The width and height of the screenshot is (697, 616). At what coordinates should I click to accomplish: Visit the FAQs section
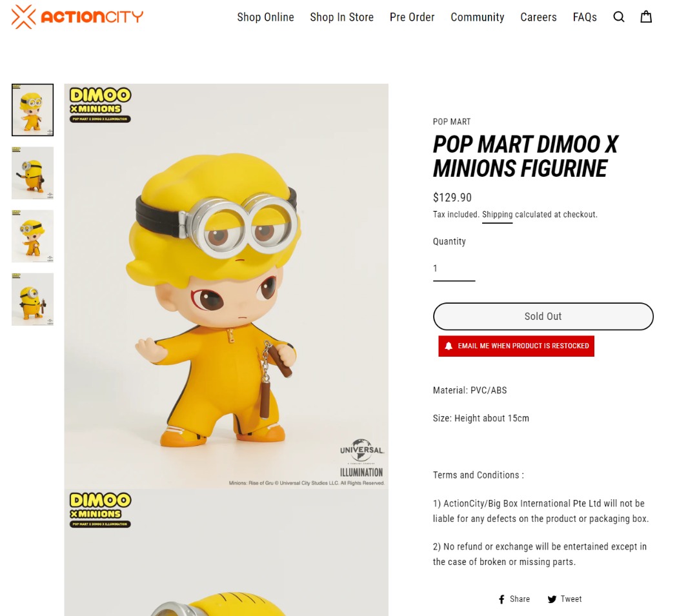585,17
